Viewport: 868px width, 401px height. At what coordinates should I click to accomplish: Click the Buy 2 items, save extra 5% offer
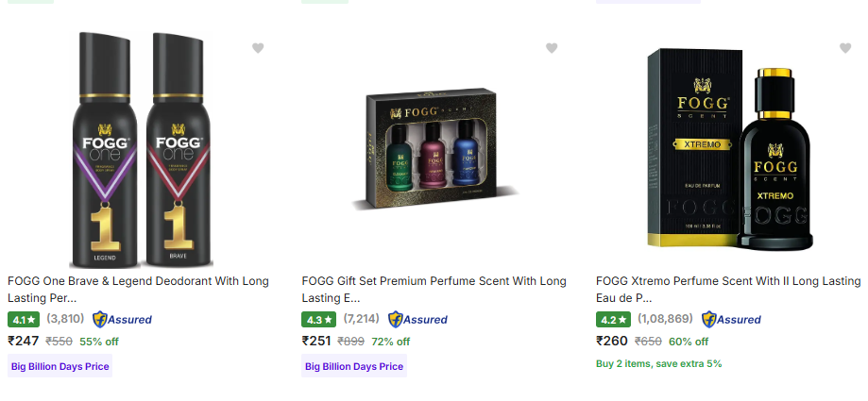658,363
